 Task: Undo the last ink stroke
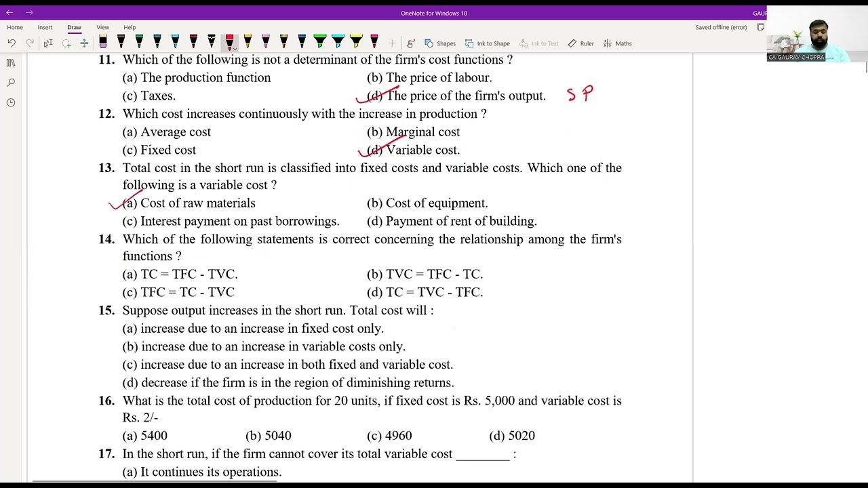coord(12,43)
